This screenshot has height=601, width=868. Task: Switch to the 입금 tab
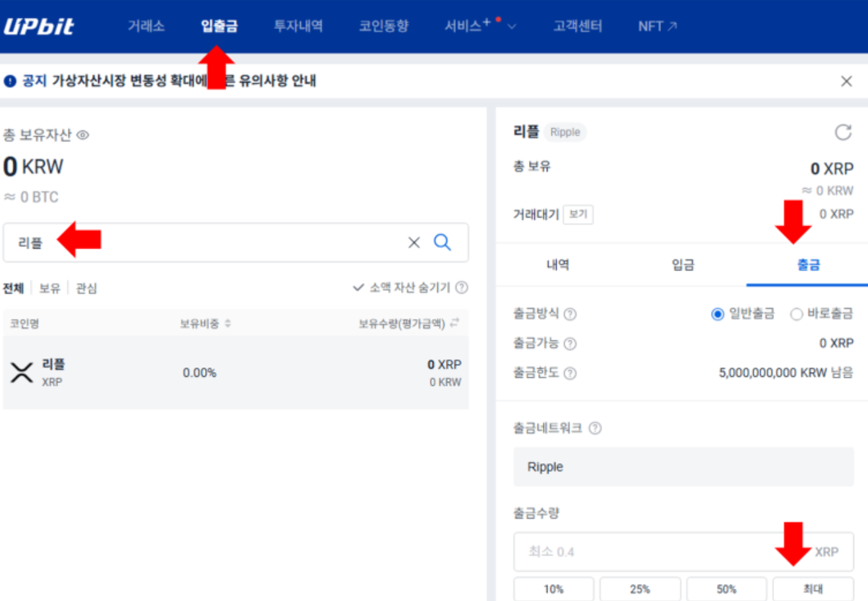pyautogui.click(x=683, y=265)
